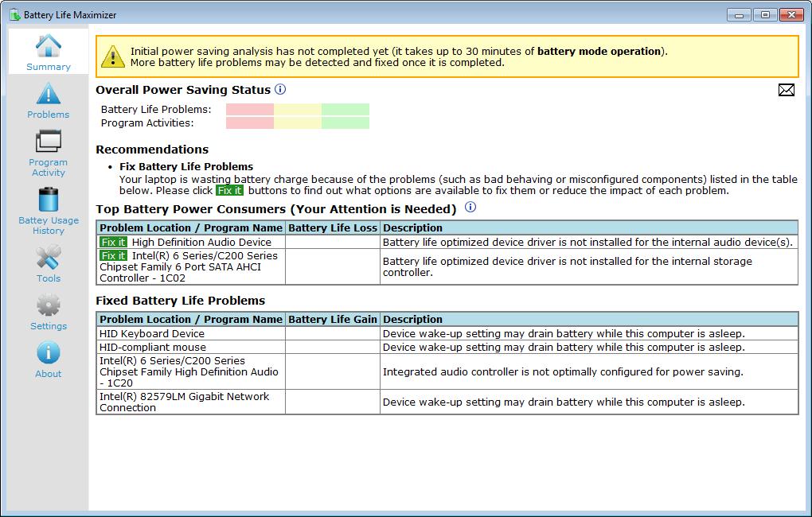The image size is (812, 517).
Task: Open the Battery Usage History battery icon
Action: pyautogui.click(x=48, y=200)
